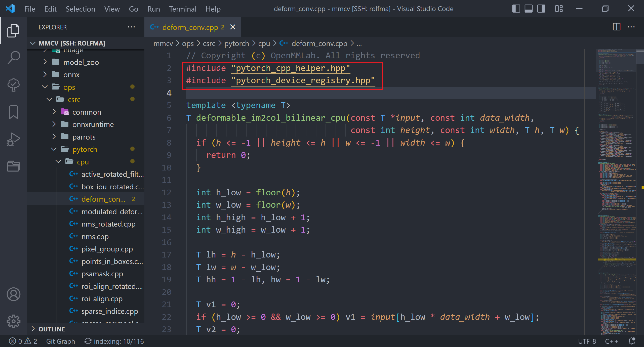The height and width of the screenshot is (347, 644).
Task: Click the minimap code overview
Action: 616,176
